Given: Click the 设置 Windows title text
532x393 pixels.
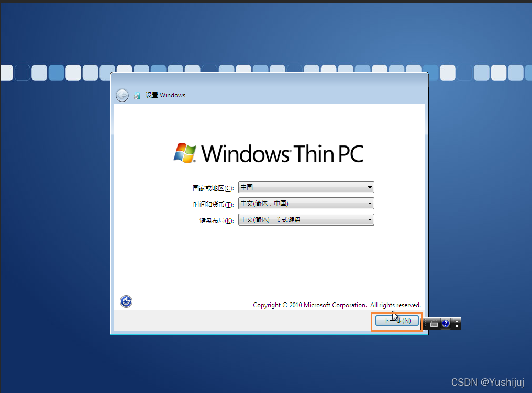Looking at the screenshot, I should click(x=165, y=95).
